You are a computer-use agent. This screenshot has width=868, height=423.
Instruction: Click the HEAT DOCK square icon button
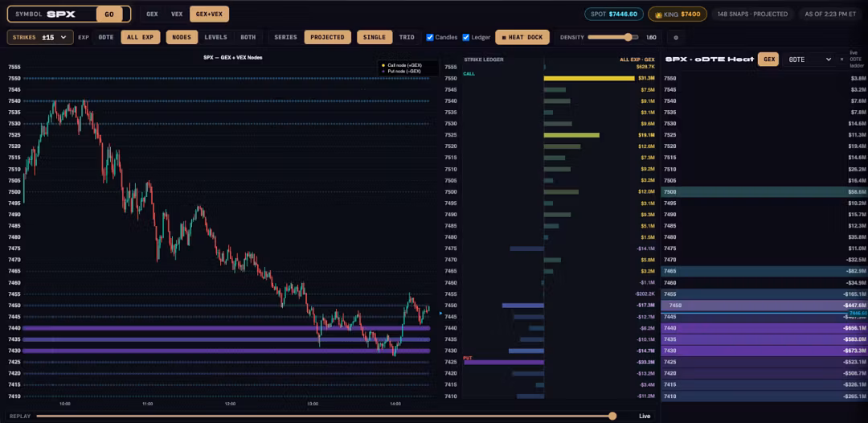522,38
